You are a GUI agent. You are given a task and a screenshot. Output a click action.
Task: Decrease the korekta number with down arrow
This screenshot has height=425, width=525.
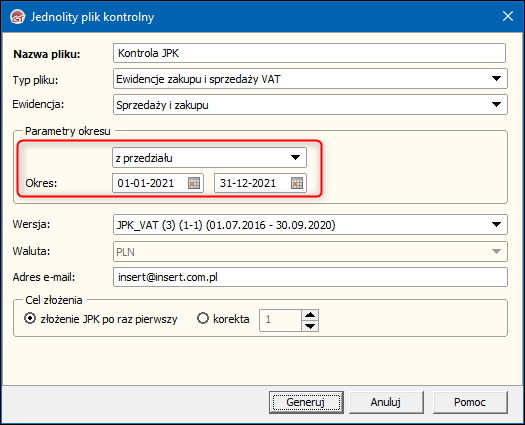pos(310,326)
